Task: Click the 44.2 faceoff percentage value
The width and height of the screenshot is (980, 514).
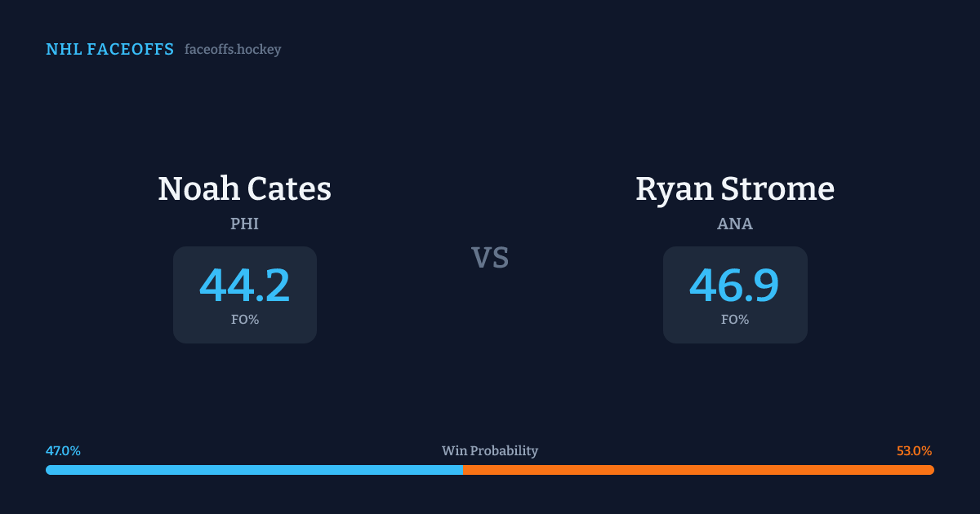Action: click(x=244, y=285)
